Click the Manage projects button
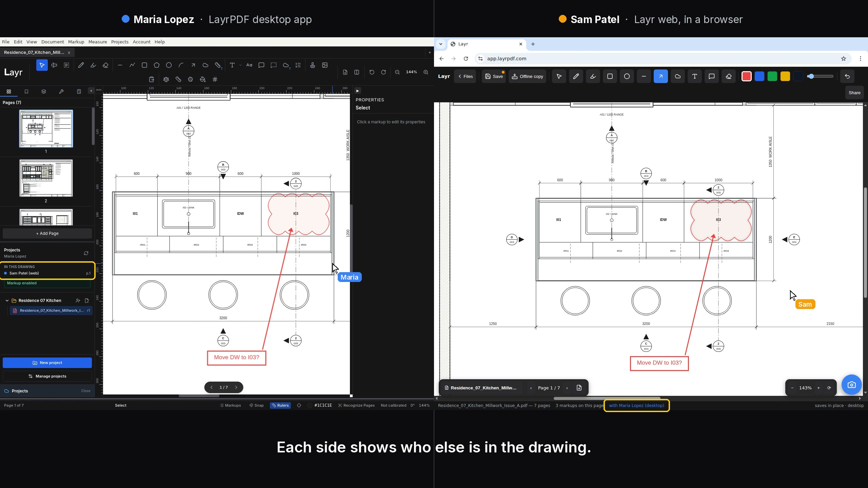This screenshot has height=488, width=868. 47,376
